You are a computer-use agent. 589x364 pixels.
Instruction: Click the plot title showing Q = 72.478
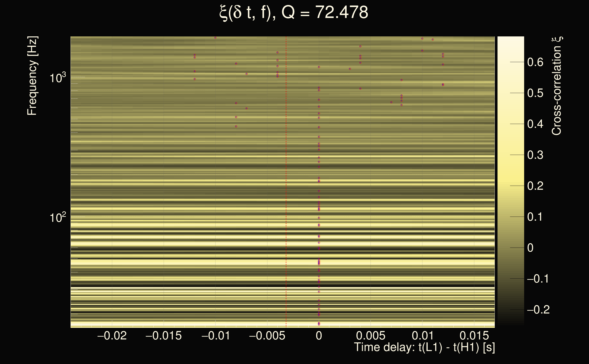[294, 13]
